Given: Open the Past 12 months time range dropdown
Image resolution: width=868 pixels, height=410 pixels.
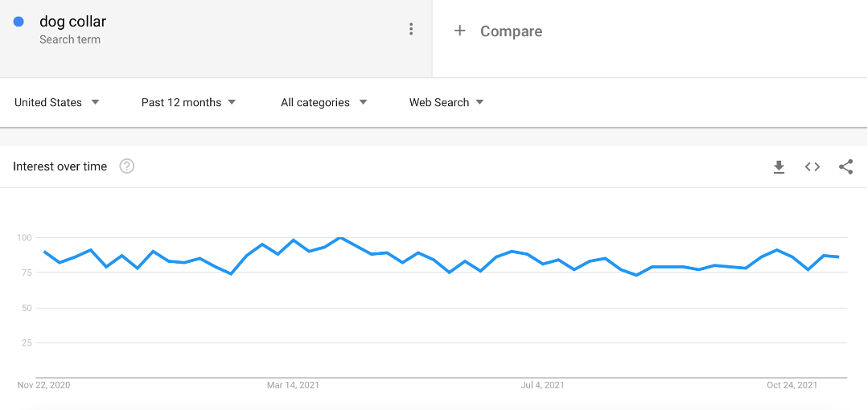Looking at the screenshot, I should (188, 102).
